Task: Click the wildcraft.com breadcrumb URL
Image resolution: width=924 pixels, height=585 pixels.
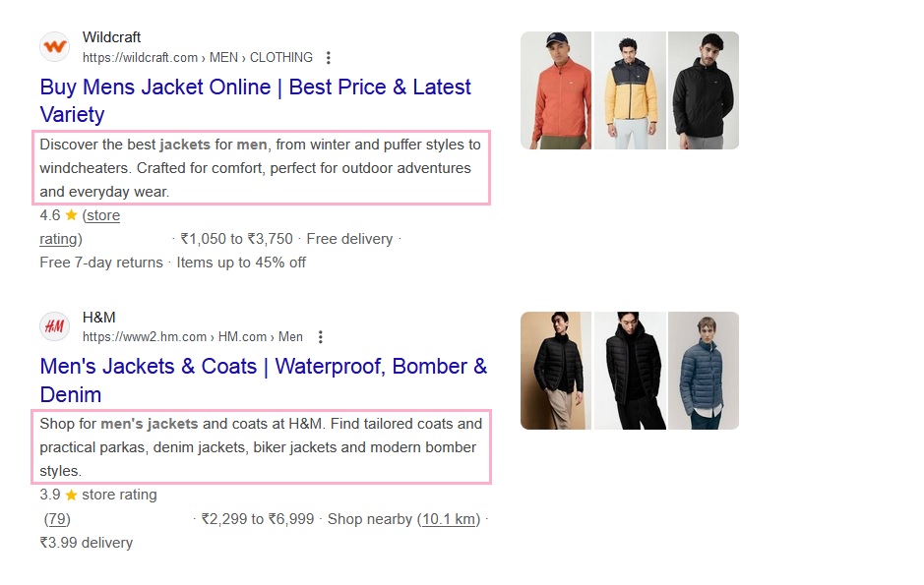Action: tap(198, 58)
